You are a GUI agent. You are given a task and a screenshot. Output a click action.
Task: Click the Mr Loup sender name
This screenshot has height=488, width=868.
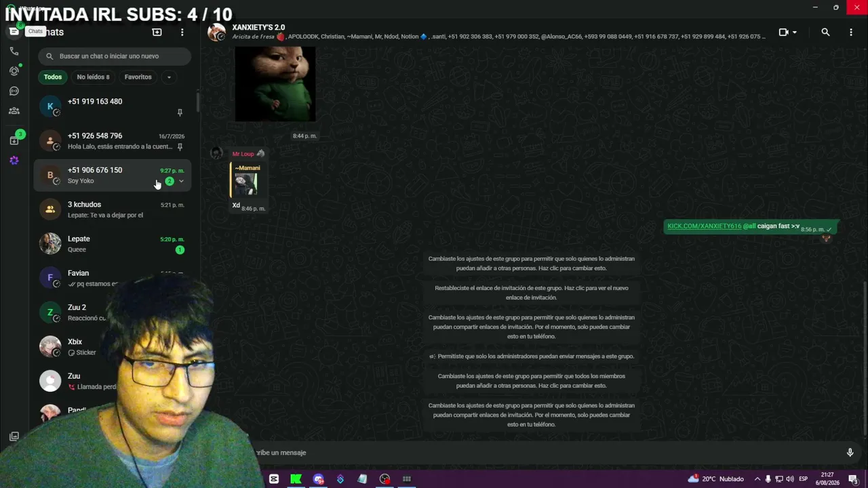click(x=243, y=154)
